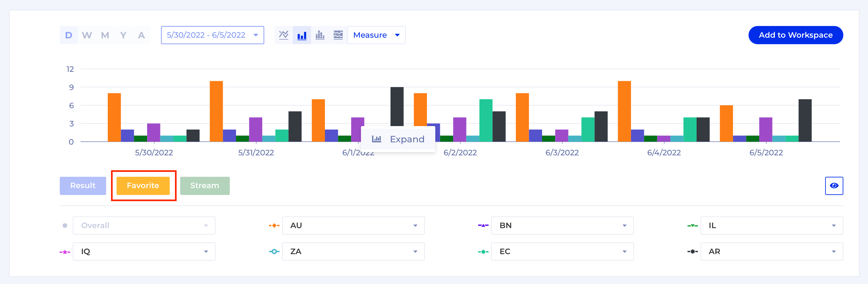
Task: Open the AR series dropdown
Action: 772,252
